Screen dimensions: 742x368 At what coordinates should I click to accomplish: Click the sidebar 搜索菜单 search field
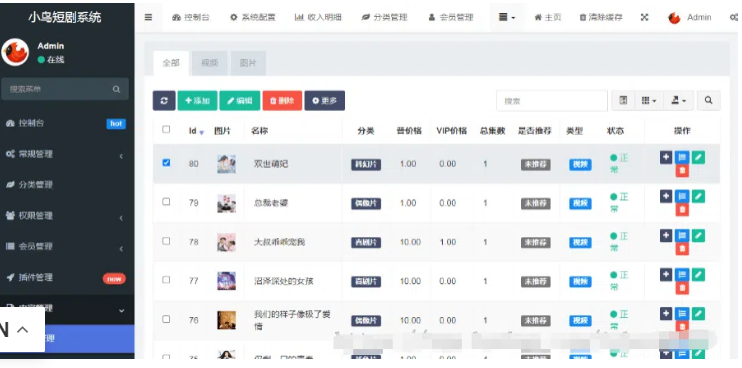pyautogui.click(x=65, y=89)
